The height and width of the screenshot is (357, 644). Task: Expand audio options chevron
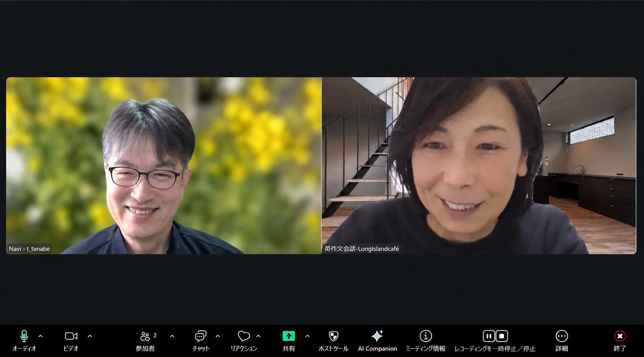pyautogui.click(x=41, y=336)
